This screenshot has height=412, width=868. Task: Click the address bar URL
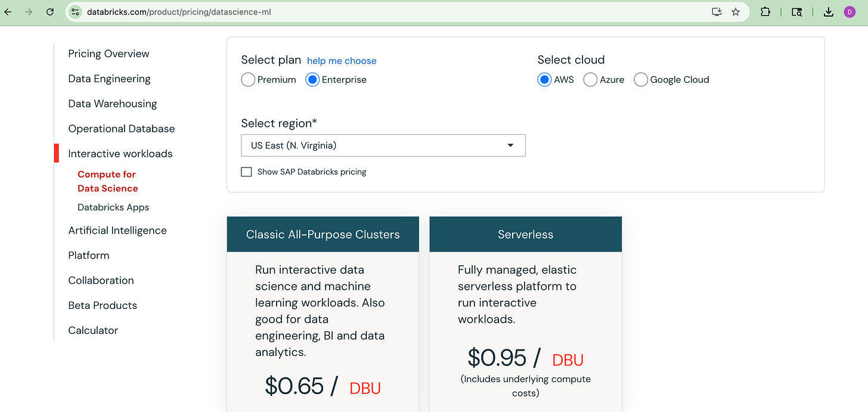pos(179,12)
